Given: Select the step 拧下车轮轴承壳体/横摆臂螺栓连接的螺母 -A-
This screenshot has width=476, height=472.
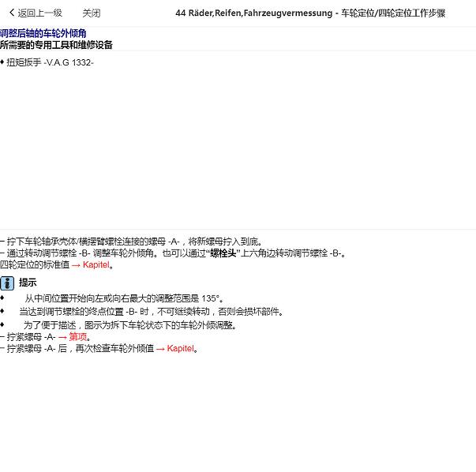Looking at the screenshot, I should [131, 242].
